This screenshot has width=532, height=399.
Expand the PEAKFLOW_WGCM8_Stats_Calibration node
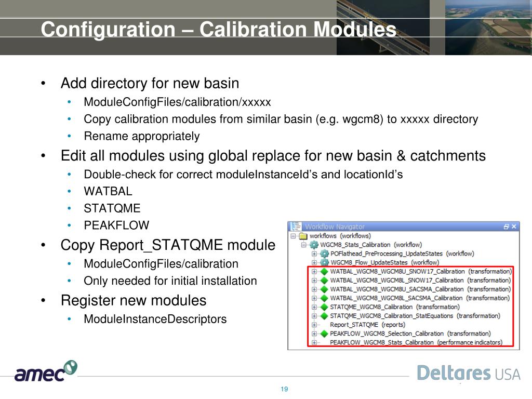click(x=314, y=342)
